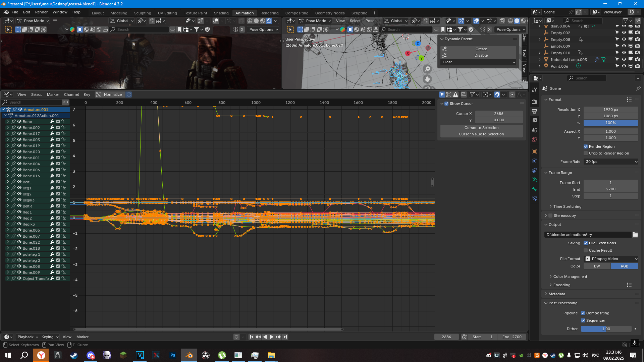This screenshot has width=644, height=362.
Task: Jump to the end frame
Action: point(285,337)
